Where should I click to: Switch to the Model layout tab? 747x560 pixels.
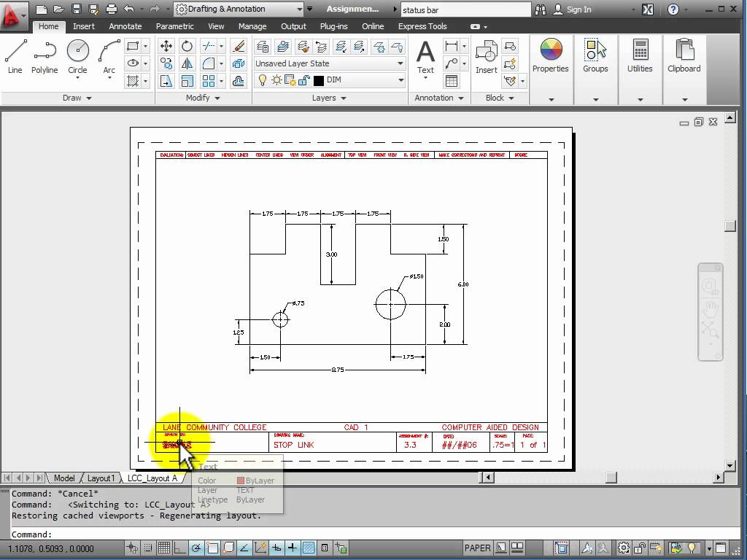click(64, 478)
